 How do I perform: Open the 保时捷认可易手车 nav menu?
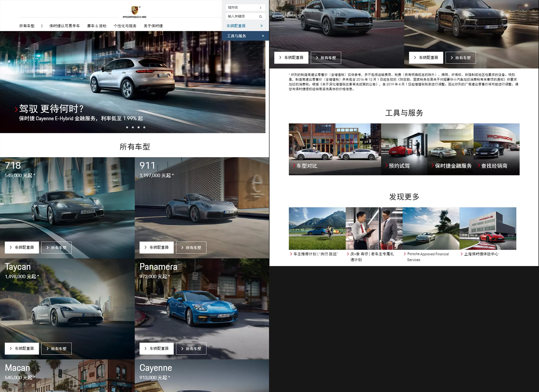pyautogui.click(x=64, y=26)
